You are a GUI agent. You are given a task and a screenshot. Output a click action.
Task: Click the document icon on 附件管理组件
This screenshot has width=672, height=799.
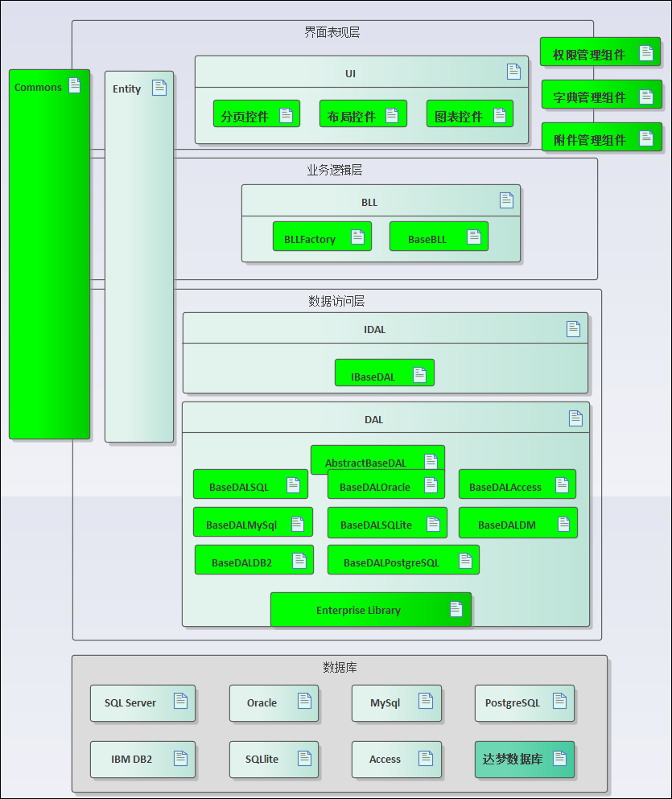point(646,138)
